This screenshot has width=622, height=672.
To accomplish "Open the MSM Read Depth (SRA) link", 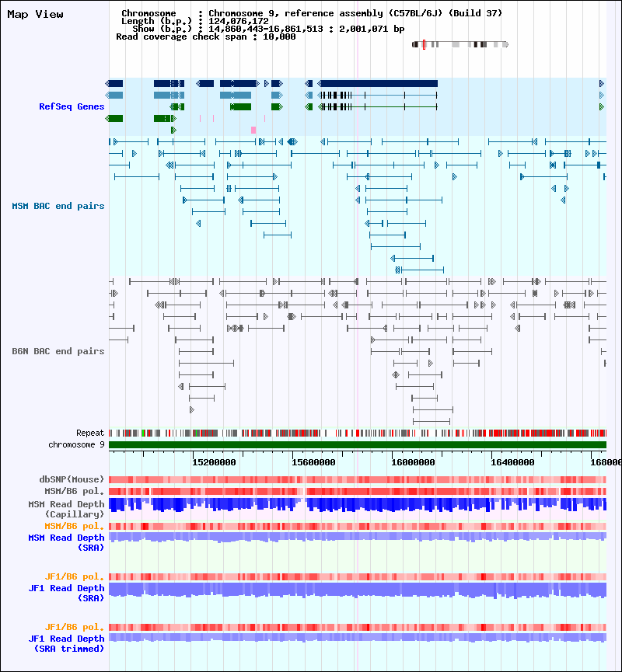I will [67, 542].
